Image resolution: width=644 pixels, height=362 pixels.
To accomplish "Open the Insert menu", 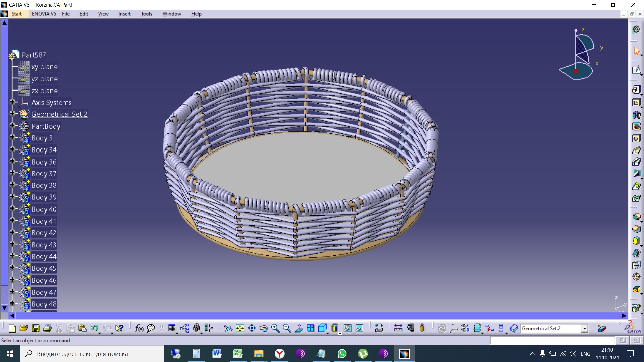I will coord(124,14).
